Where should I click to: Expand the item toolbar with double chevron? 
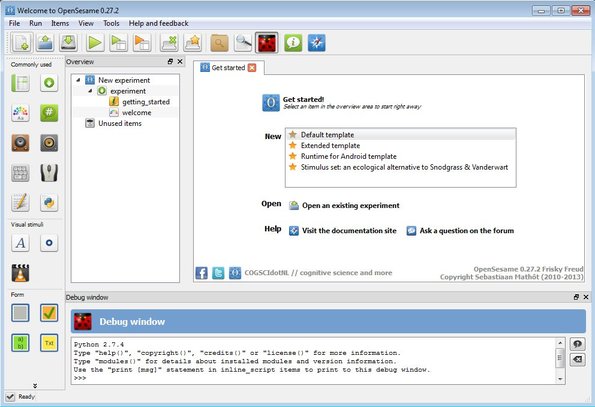[35, 386]
